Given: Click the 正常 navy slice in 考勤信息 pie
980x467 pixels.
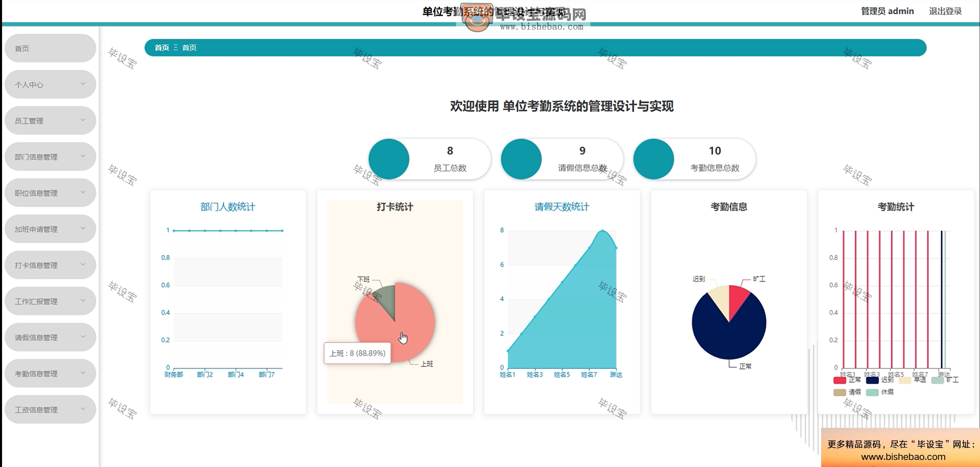Looking at the screenshot, I should point(728,339).
